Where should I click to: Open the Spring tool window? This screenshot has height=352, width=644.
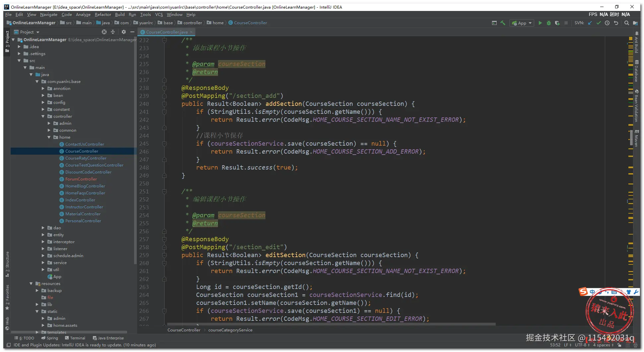pos(50,338)
